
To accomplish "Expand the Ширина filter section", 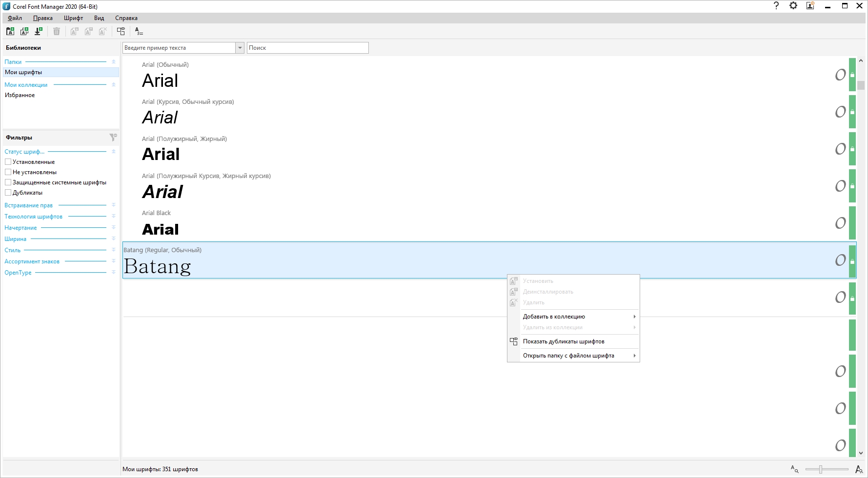I will [x=113, y=239].
